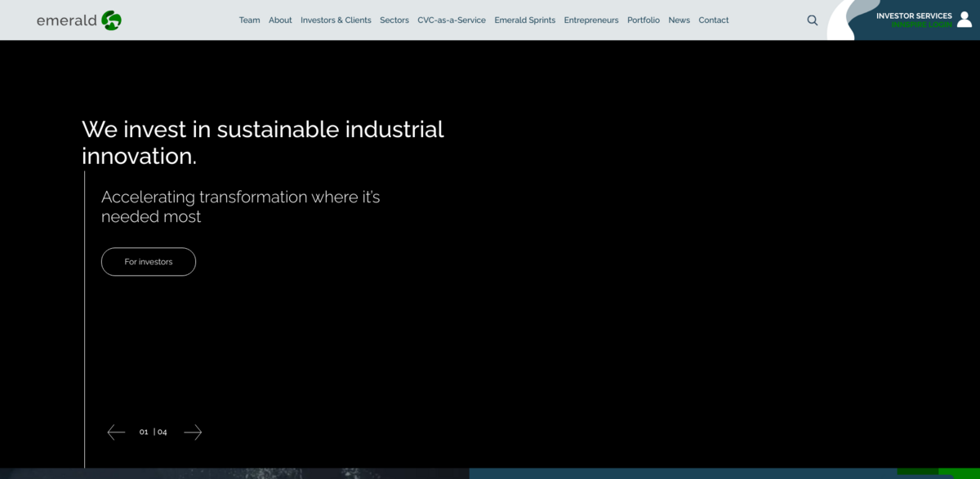Go to previous slide with left arrow
Image resolution: width=980 pixels, height=479 pixels.
(x=116, y=432)
